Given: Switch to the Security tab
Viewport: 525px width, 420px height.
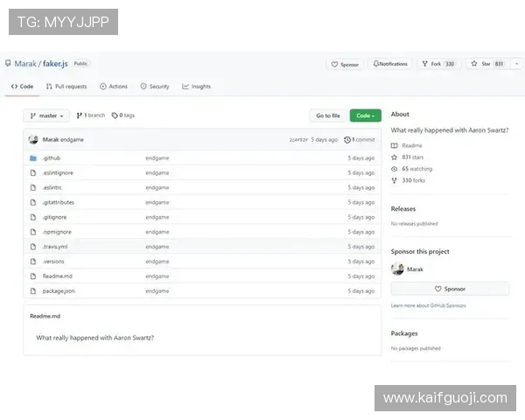Looking at the screenshot, I should click(x=155, y=87).
